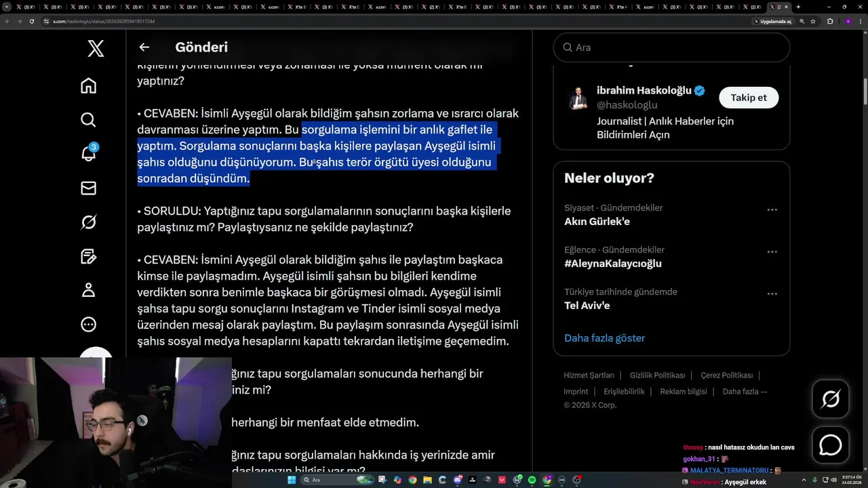The height and width of the screenshot is (488, 868).
Task: Open Spotify from the taskbar
Action: (x=532, y=480)
